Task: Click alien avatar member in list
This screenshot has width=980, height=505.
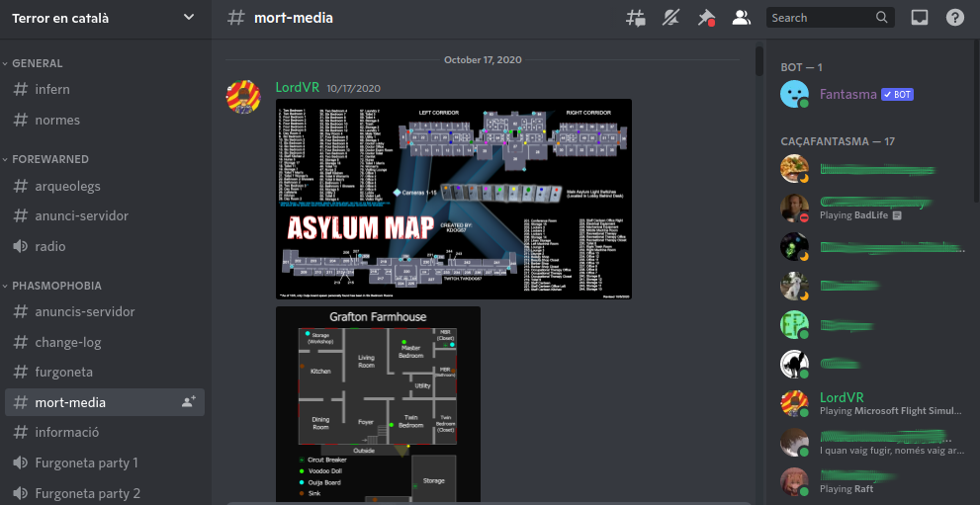Action: [x=794, y=246]
